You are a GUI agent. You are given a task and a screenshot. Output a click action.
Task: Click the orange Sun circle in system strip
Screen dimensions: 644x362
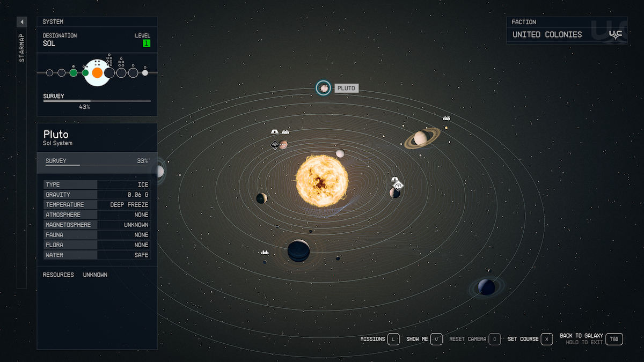[x=97, y=72]
